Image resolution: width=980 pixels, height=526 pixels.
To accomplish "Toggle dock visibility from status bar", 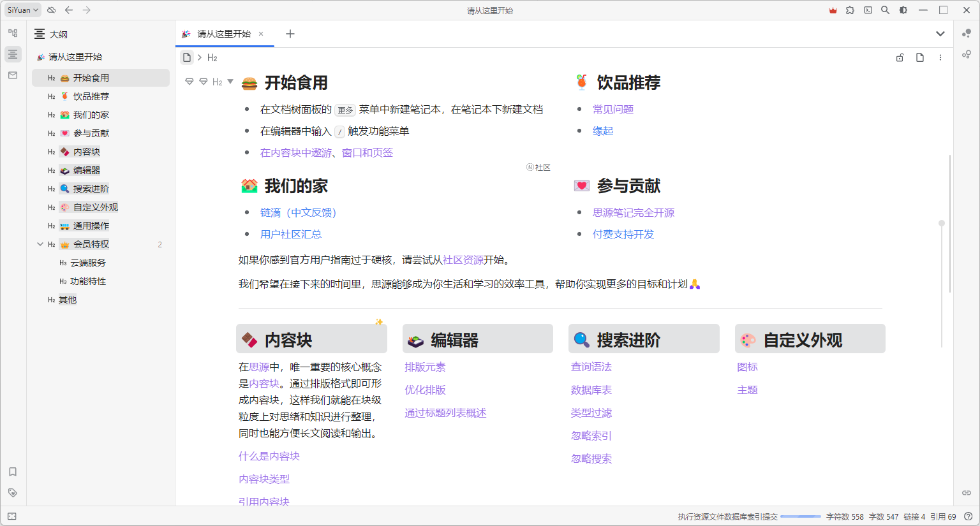I will [x=12, y=516].
